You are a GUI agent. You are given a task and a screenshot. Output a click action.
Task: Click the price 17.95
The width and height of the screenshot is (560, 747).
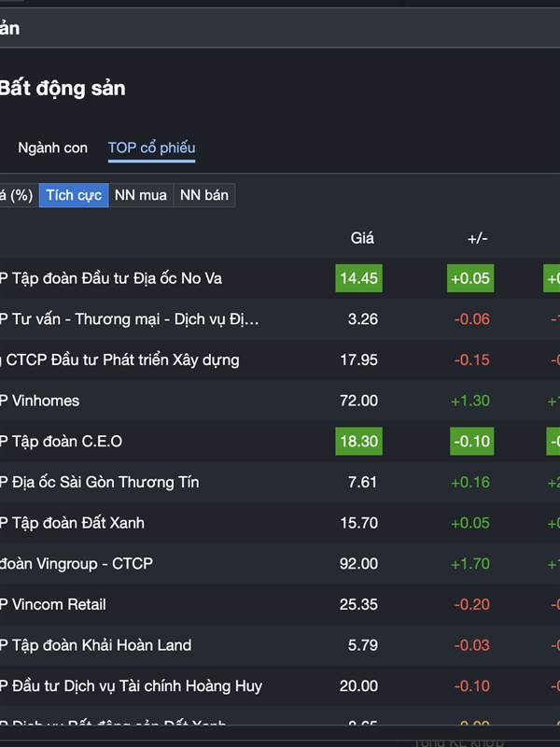(x=359, y=359)
